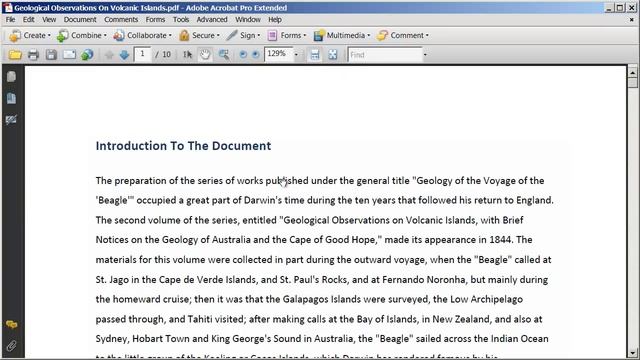Open the Pages navigation panel
The width and height of the screenshot is (640, 360).
point(11,77)
